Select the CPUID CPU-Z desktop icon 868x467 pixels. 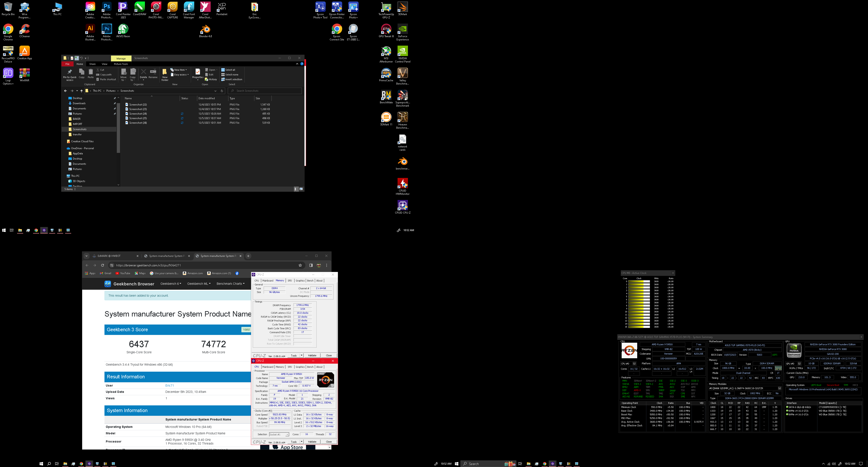point(403,207)
